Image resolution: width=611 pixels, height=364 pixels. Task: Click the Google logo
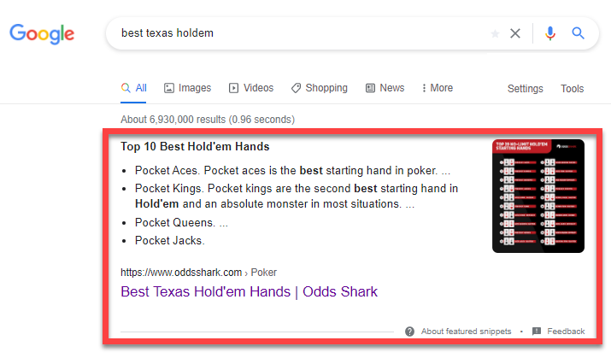tap(42, 33)
